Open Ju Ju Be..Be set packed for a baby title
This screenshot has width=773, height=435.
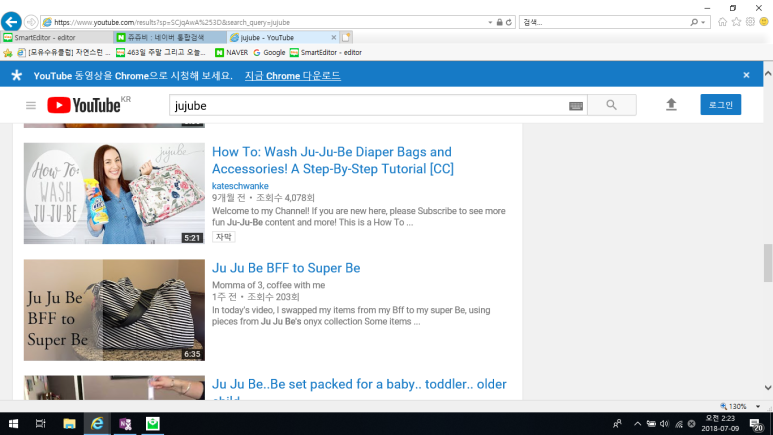click(359, 387)
